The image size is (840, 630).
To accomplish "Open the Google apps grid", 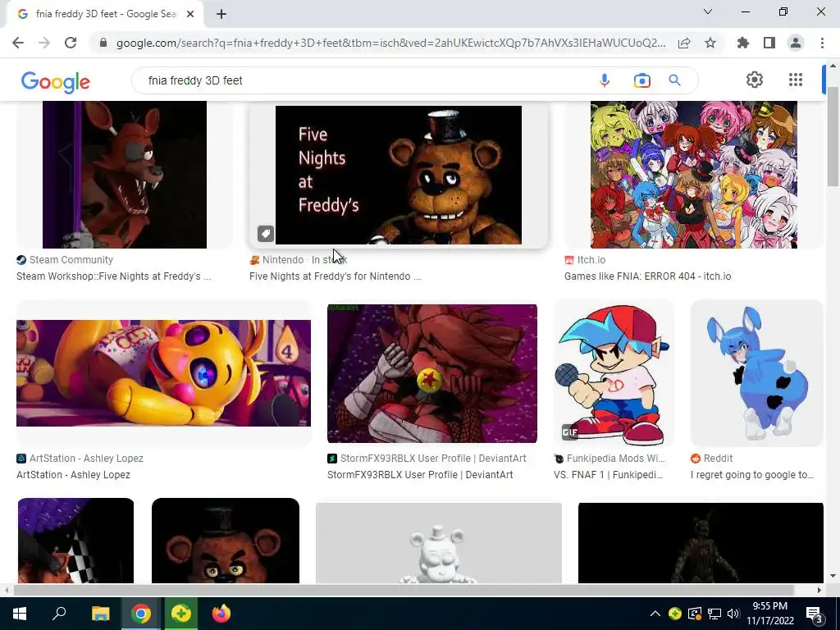I will [x=796, y=80].
